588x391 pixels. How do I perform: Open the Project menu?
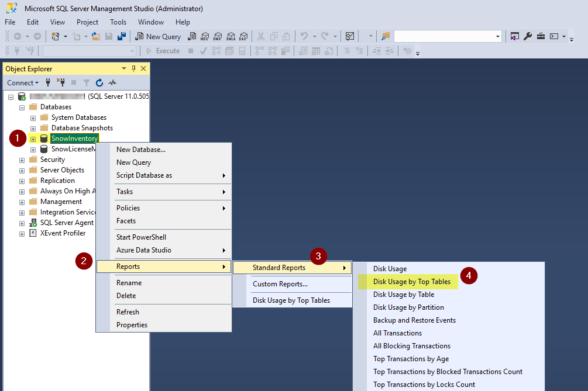(x=87, y=22)
